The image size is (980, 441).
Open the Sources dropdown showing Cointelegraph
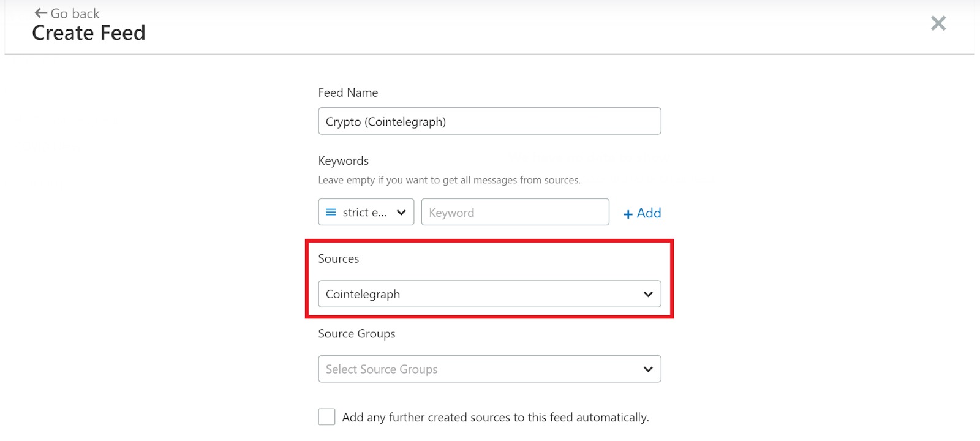[x=489, y=294]
